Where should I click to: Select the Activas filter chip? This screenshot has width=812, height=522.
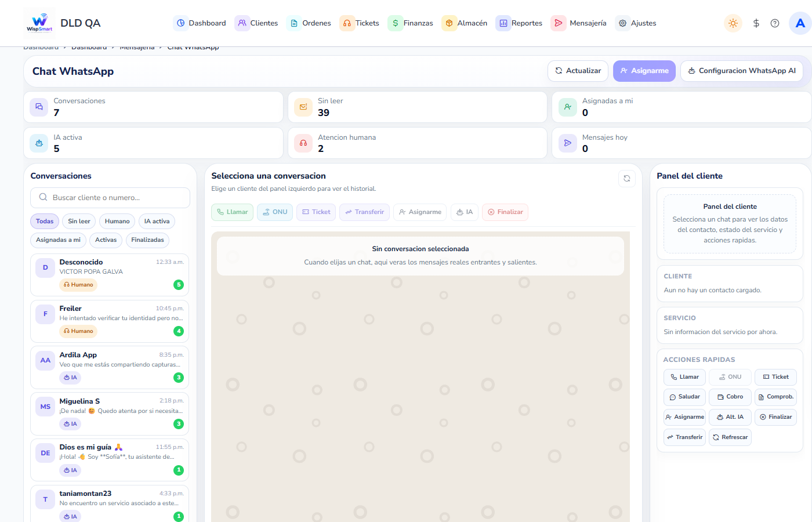106,240
